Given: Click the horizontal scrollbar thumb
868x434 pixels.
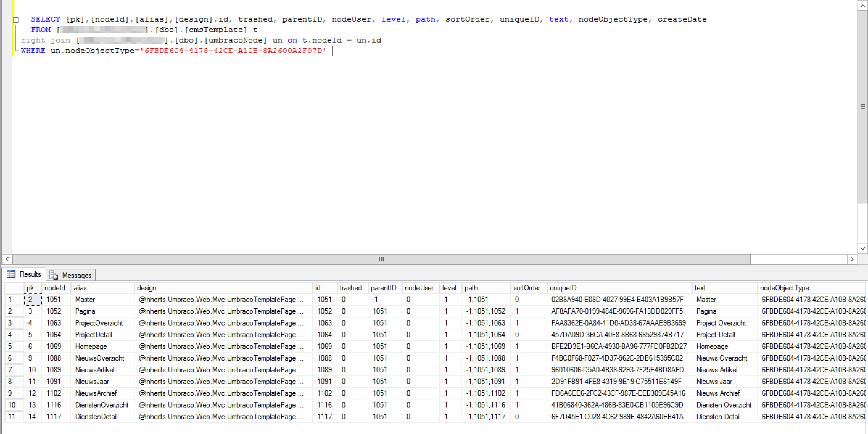Looking at the screenshot, I should pyautogui.click(x=381, y=259).
